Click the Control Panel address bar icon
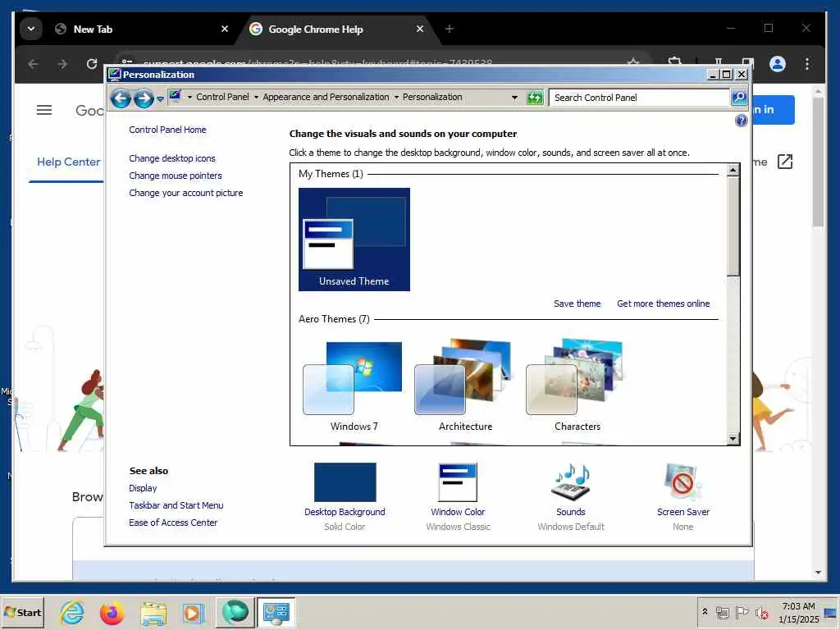This screenshot has width=840, height=630. pyautogui.click(x=176, y=97)
